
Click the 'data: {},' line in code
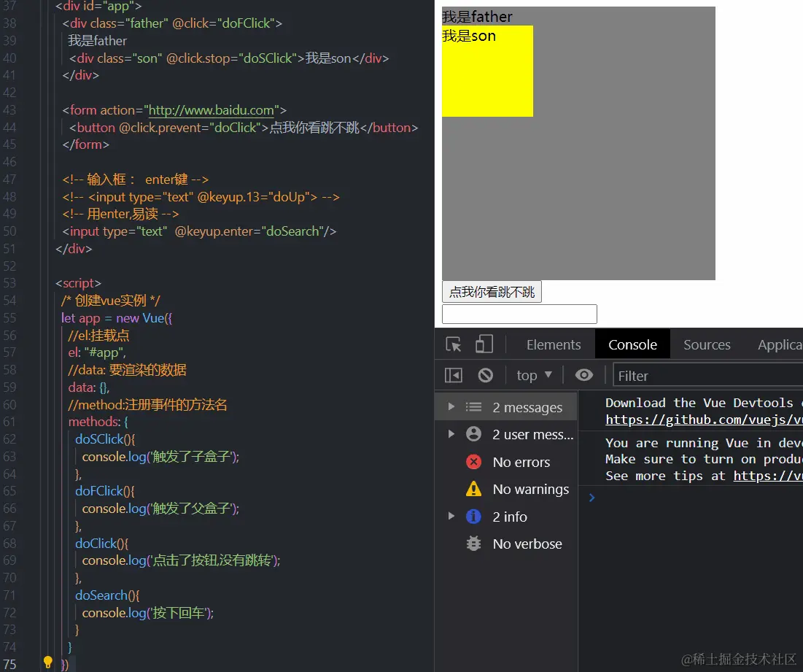point(88,387)
